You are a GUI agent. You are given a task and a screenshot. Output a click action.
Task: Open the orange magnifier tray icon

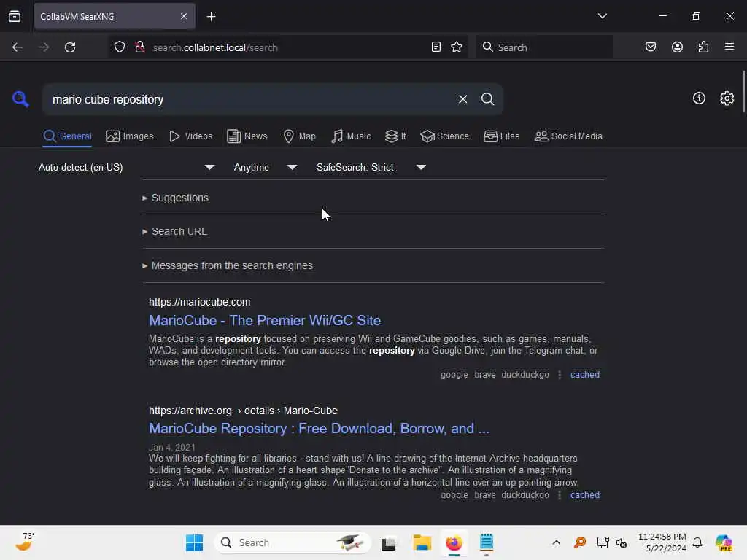pyautogui.click(x=580, y=542)
